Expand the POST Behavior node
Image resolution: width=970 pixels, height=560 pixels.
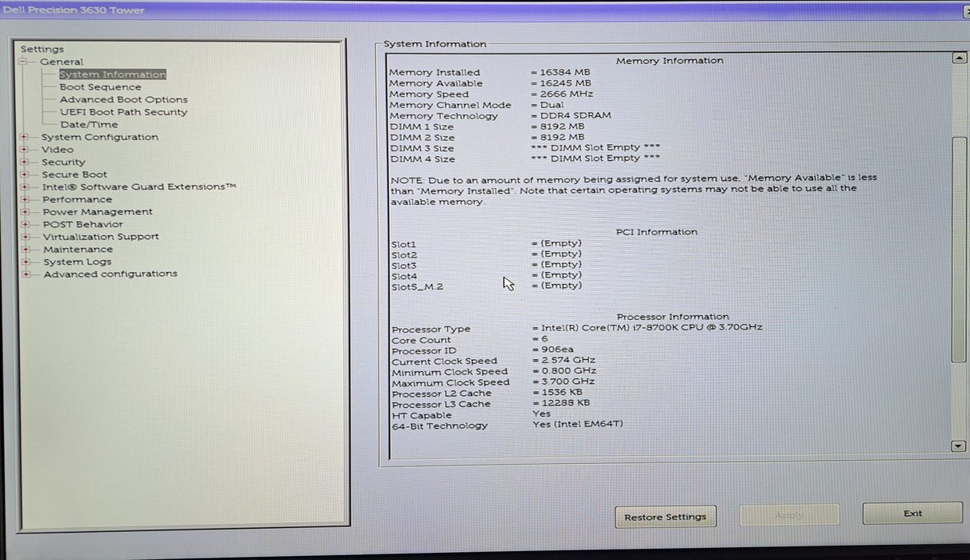point(26,224)
